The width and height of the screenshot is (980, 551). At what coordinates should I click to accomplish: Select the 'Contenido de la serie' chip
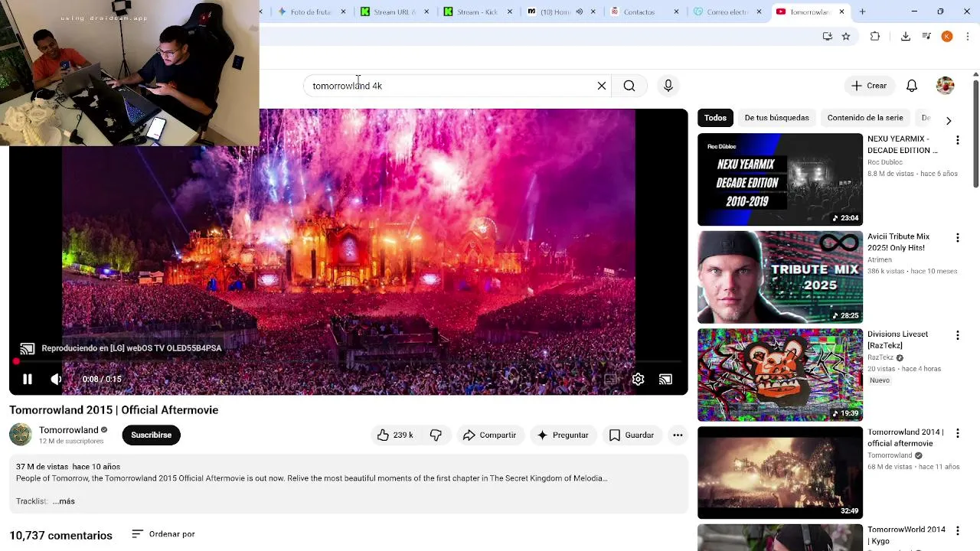click(865, 118)
